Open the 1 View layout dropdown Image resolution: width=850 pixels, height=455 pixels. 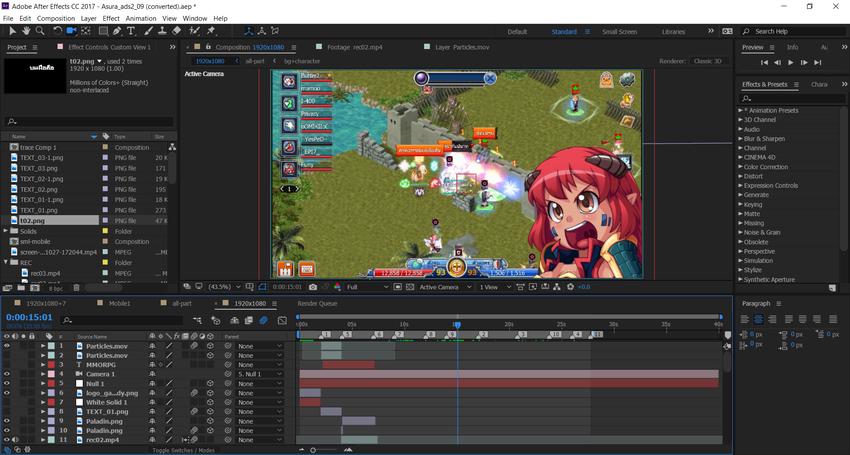[x=495, y=287]
